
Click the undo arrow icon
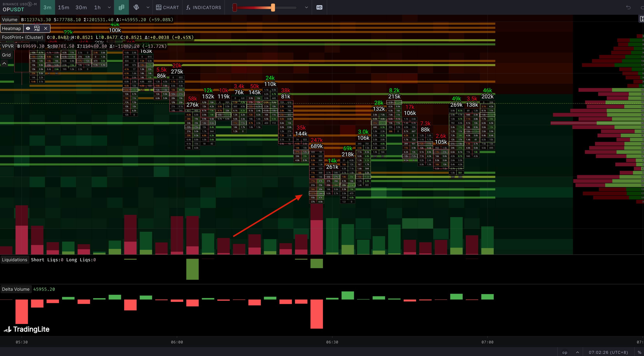(628, 8)
